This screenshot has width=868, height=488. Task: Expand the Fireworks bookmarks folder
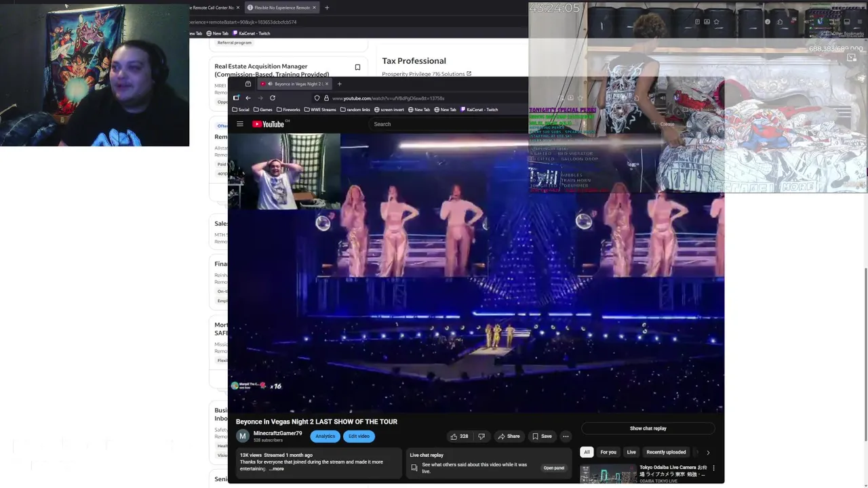pyautogui.click(x=288, y=110)
